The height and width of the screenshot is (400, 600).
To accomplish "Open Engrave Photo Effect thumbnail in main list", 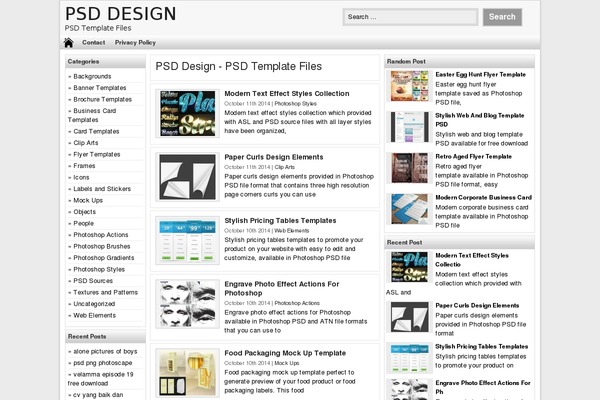I will pyautogui.click(x=187, y=301).
